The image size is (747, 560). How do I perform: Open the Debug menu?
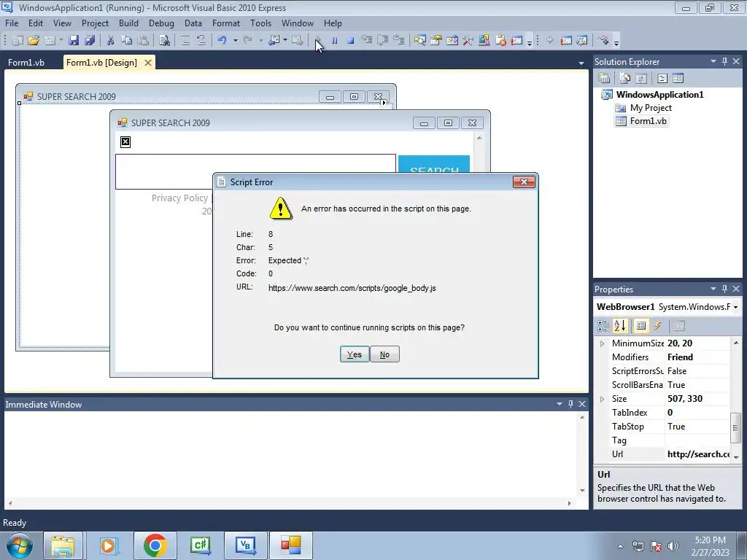point(161,23)
